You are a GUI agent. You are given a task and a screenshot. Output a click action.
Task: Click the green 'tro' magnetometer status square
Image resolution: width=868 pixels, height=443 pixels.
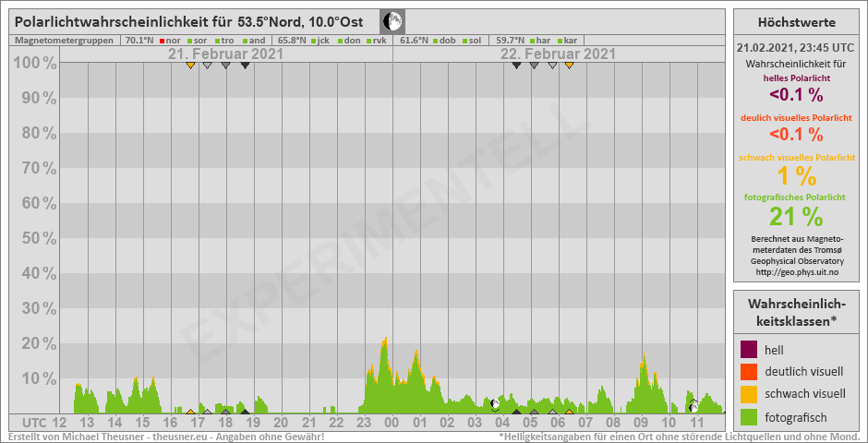(x=217, y=41)
